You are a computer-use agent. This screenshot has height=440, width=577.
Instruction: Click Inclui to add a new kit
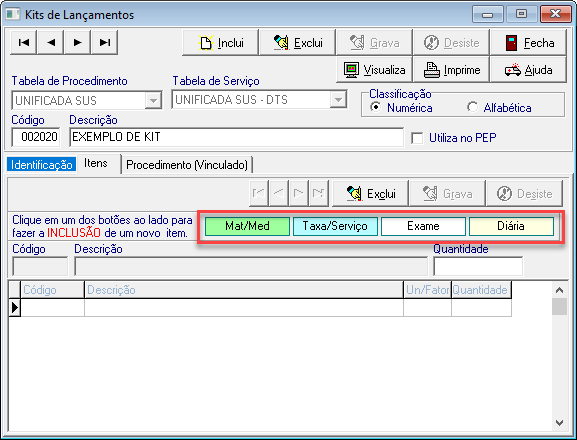point(221,43)
